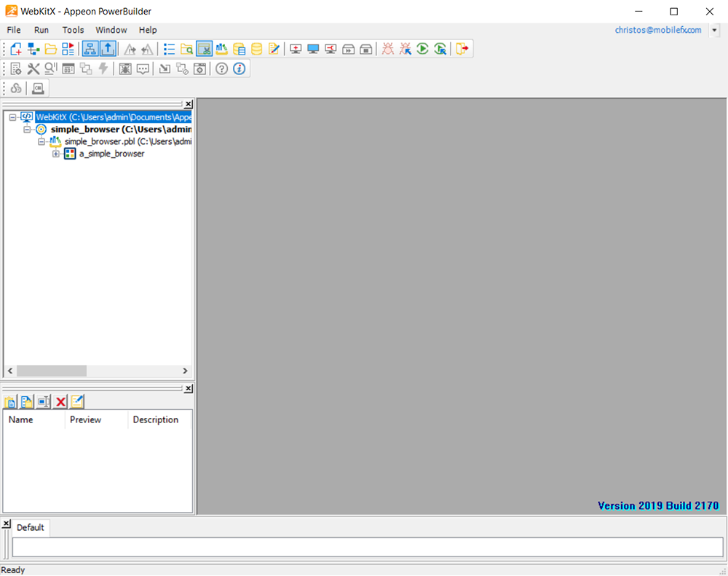728x576 pixels.
Task: Click the red X delete clip icon
Action: 60,402
